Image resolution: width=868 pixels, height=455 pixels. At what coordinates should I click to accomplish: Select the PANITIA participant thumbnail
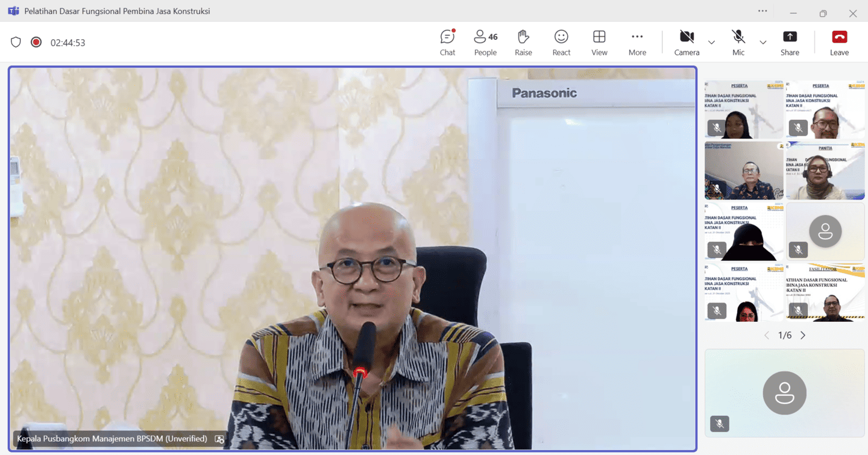click(825, 171)
